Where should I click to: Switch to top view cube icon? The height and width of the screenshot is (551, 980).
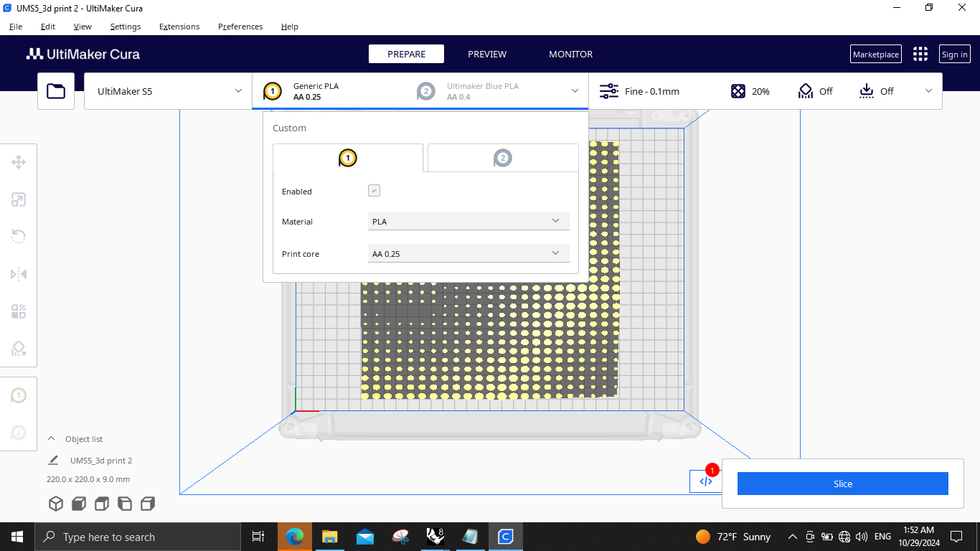(102, 504)
